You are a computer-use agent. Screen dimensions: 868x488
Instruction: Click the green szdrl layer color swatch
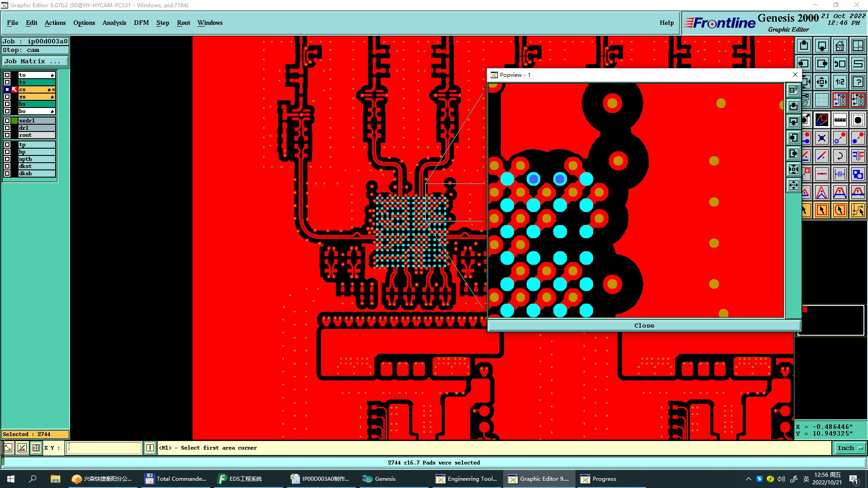[15, 121]
